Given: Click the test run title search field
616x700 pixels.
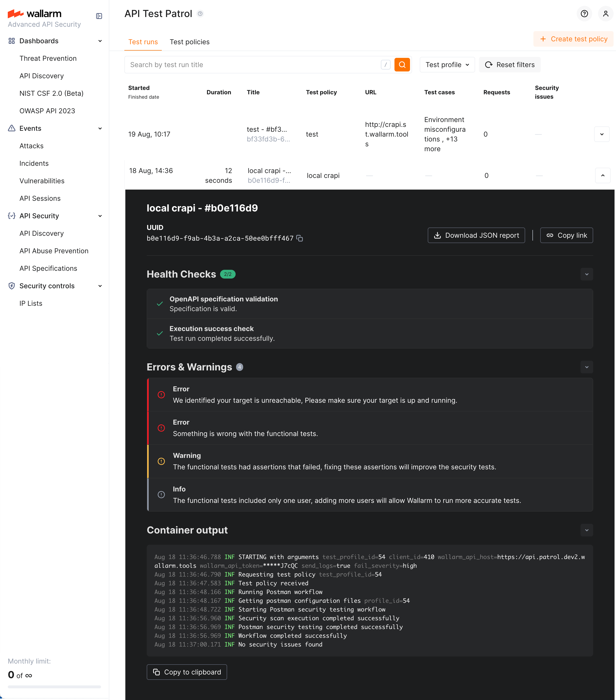Looking at the screenshot, I should coord(240,64).
